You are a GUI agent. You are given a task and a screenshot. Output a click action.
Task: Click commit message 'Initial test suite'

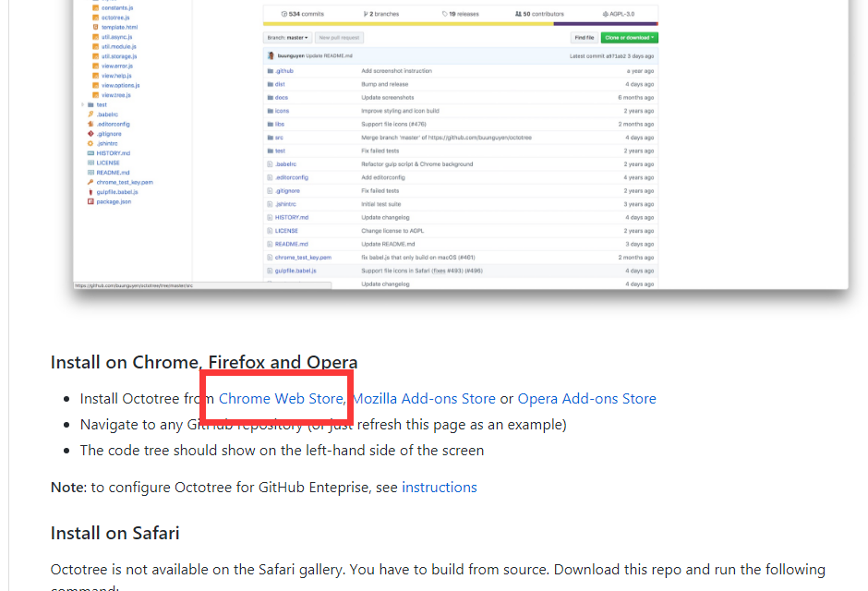point(380,204)
